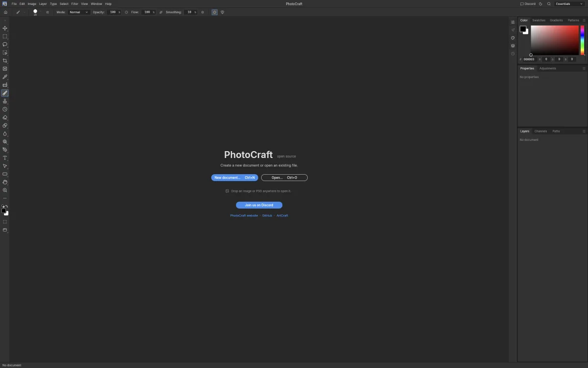Open Properties panel hamburger menu
Viewport: 588px width, 368px height.
(x=584, y=68)
